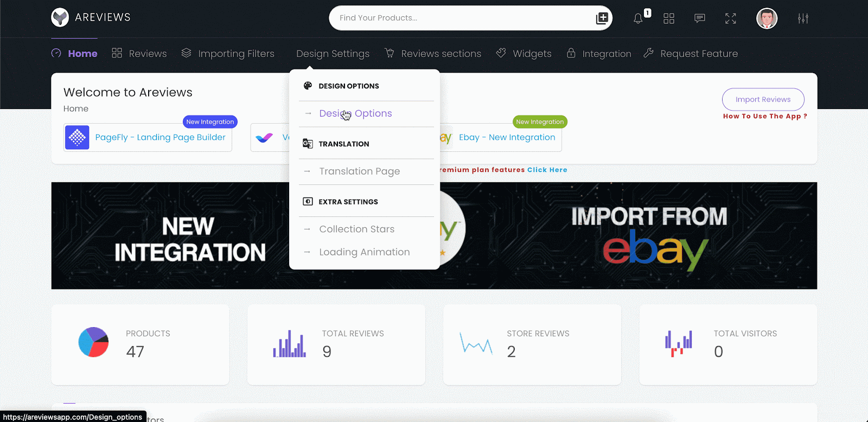
Task: Click the Design Options palette icon
Action: (308, 86)
